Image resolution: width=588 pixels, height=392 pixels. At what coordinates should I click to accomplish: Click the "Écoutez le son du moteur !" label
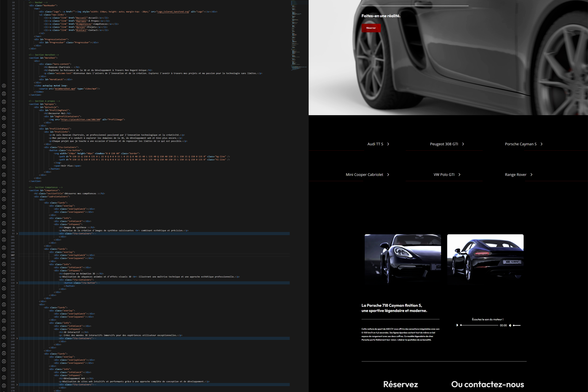pyautogui.click(x=488, y=319)
